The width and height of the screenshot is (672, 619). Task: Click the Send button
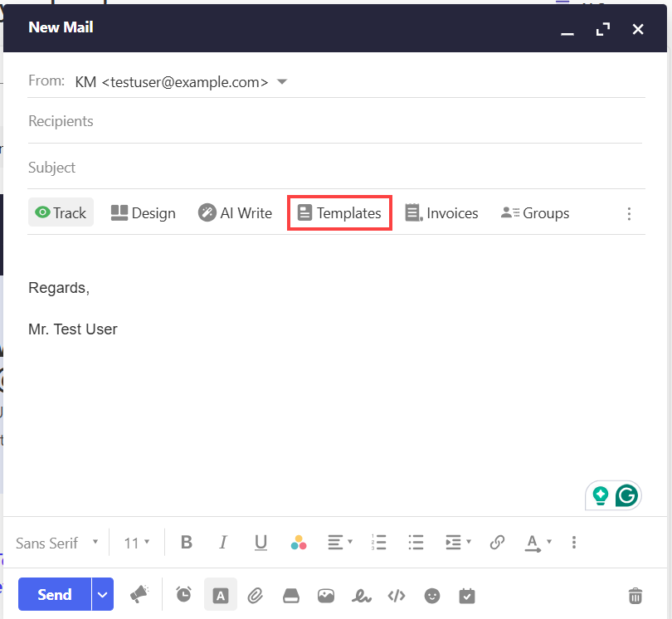55,594
